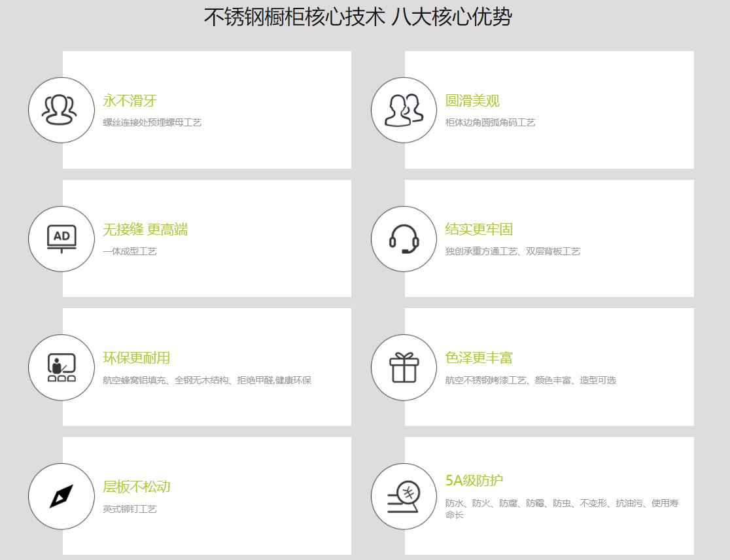Viewport: 730px width, 560px height.
Task: Click the gift box icon beside 色泽更丰富
Action: click(x=404, y=367)
